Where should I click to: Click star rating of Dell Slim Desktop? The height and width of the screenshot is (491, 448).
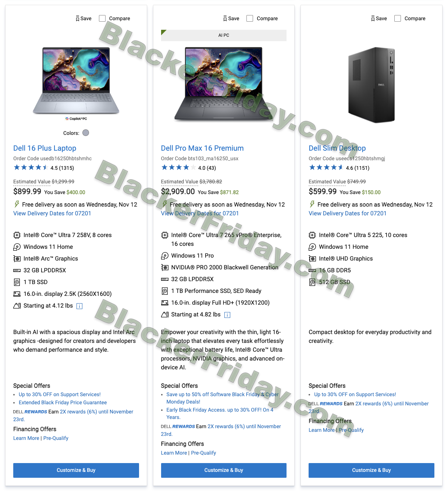coord(326,168)
